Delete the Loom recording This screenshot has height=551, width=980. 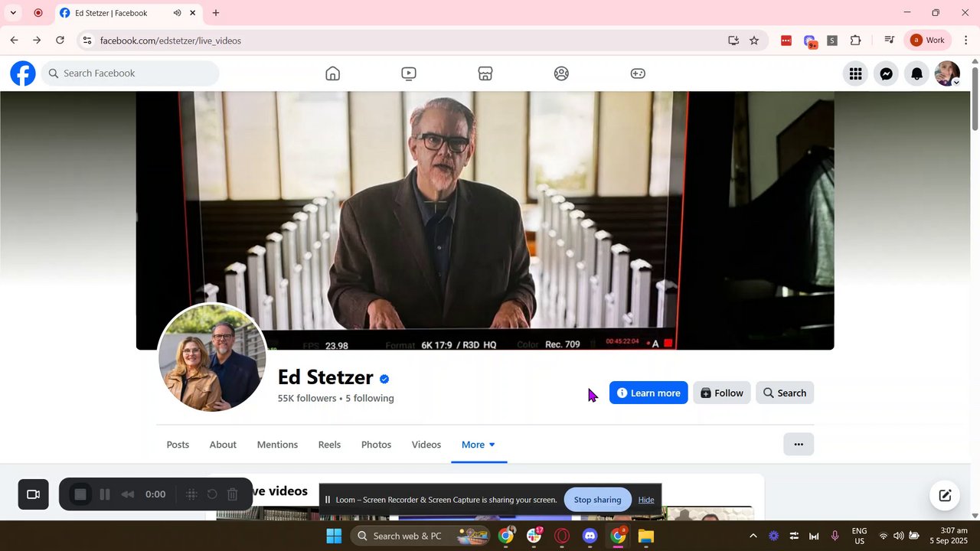[x=233, y=494]
